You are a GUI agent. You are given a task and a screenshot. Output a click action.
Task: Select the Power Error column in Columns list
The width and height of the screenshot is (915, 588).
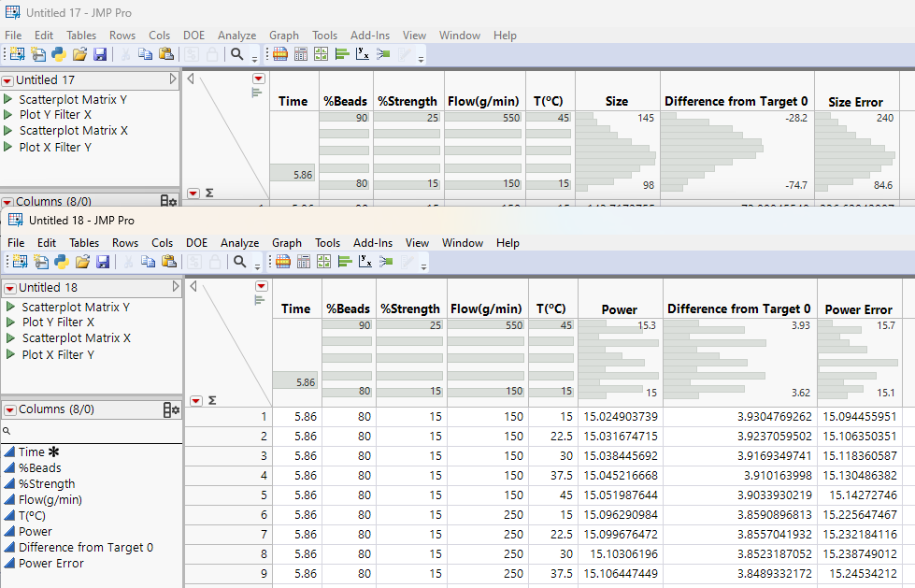50,564
